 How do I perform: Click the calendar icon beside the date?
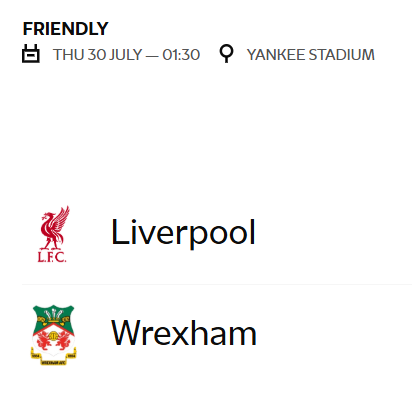[x=31, y=53]
